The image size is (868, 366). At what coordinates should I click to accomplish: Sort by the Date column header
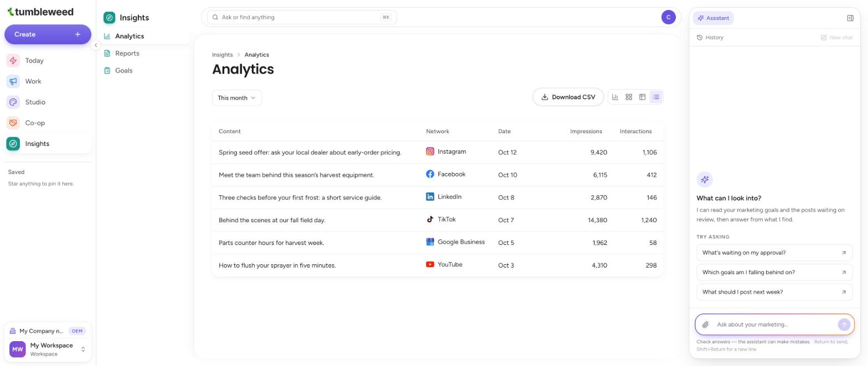click(504, 132)
